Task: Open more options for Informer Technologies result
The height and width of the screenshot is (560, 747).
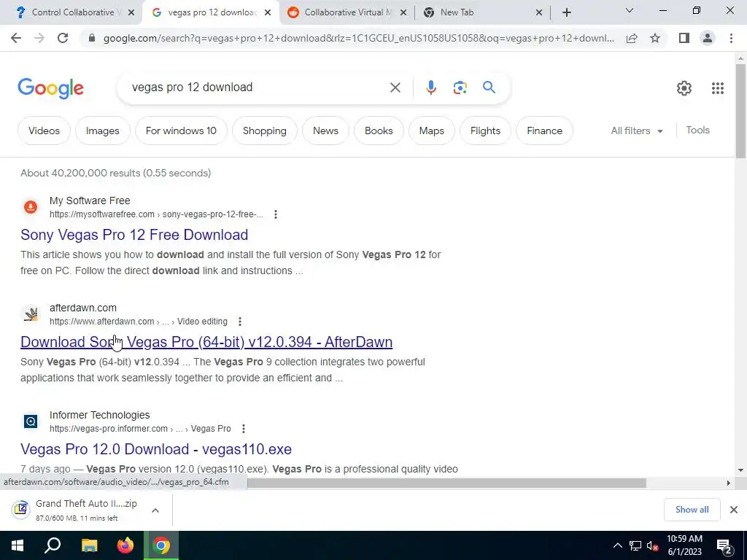Action: pyautogui.click(x=243, y=429)
